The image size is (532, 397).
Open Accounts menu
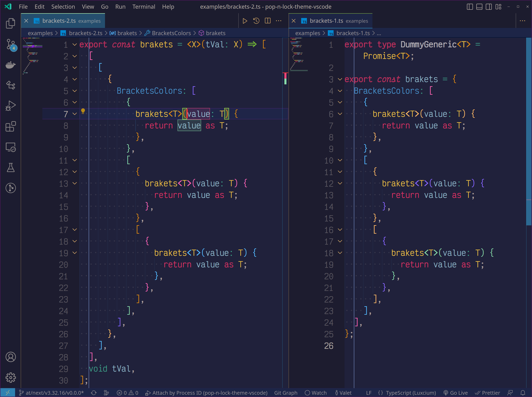10,357
